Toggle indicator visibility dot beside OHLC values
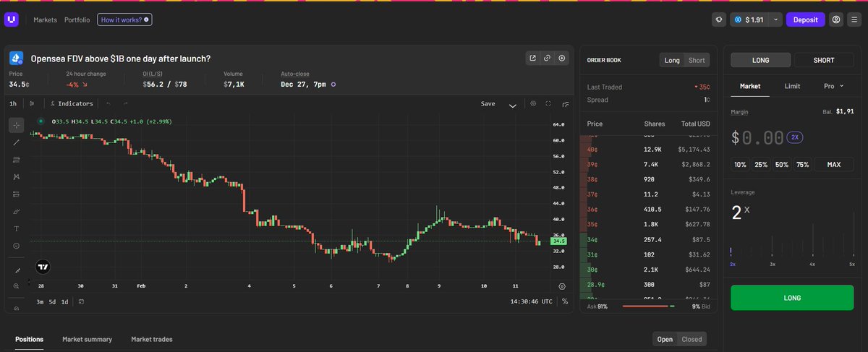868x352 pixels. coord(40,121)
